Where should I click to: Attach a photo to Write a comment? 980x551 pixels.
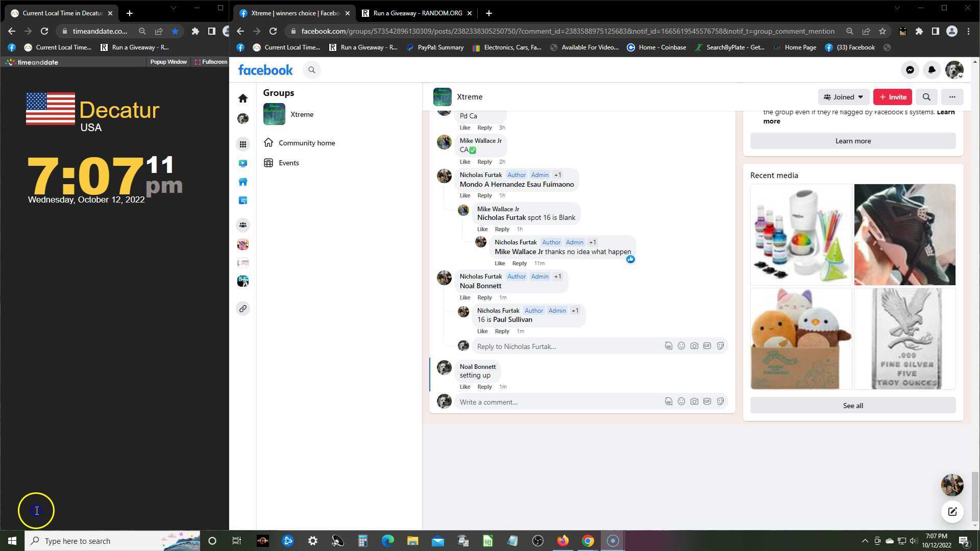tap(694, 402)
